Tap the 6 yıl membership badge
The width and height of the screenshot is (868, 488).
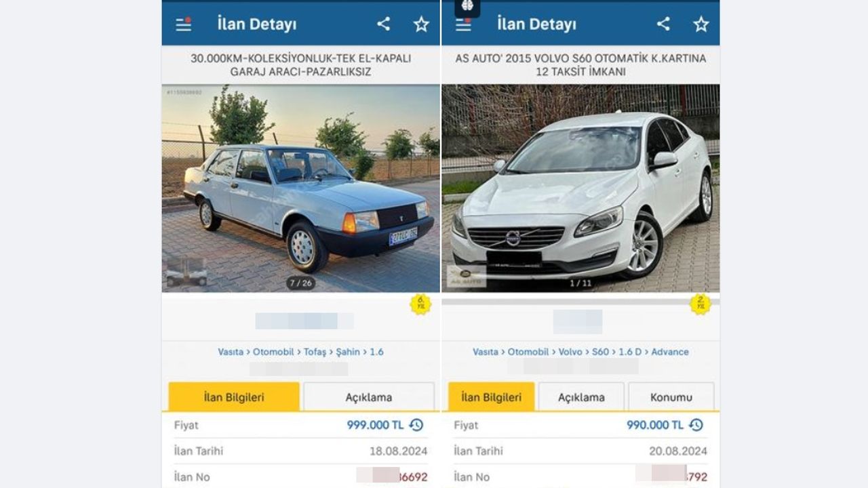click(x=420, y=304)
